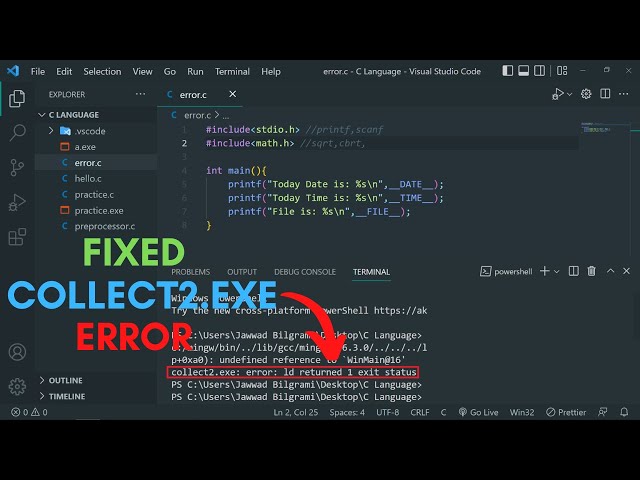Screen dimensions: 640x480
Task: Open editor More Actions ellipsis
Action: pos(623,94)
